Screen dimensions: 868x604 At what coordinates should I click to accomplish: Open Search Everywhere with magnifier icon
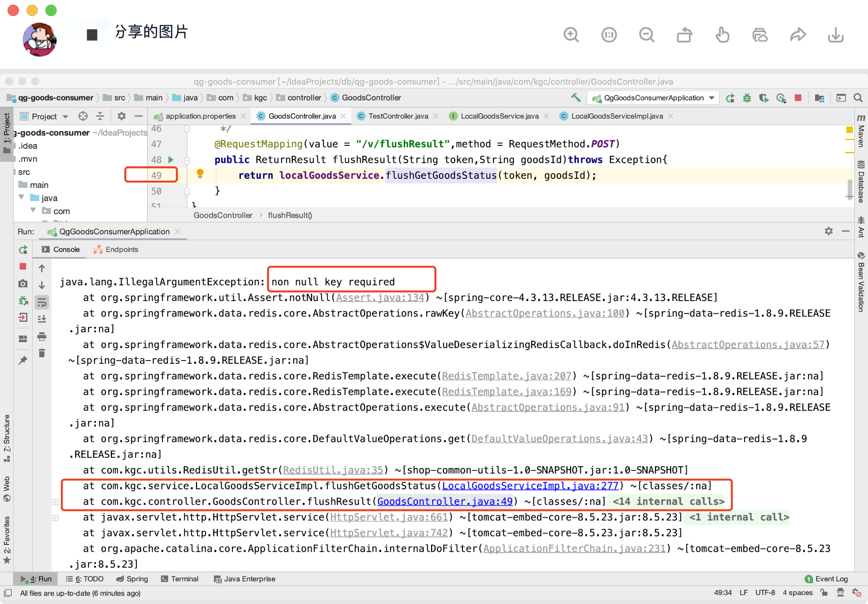pos(858,98)
